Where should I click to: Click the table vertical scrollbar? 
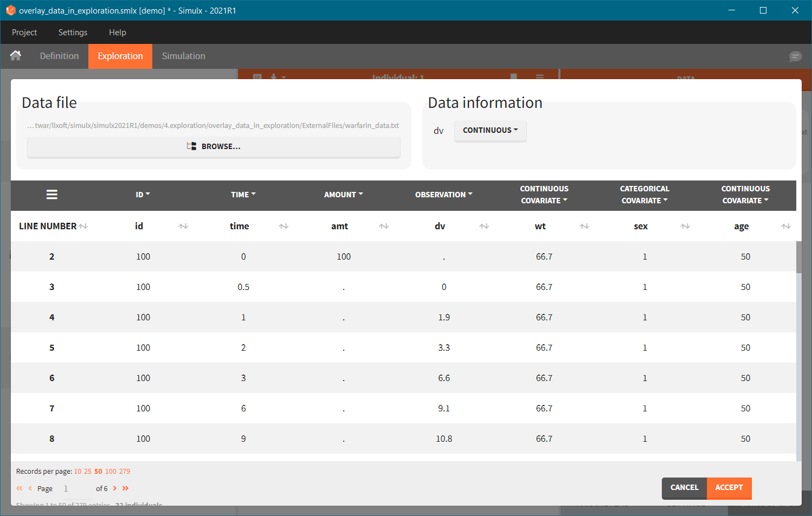coord(798,257)
